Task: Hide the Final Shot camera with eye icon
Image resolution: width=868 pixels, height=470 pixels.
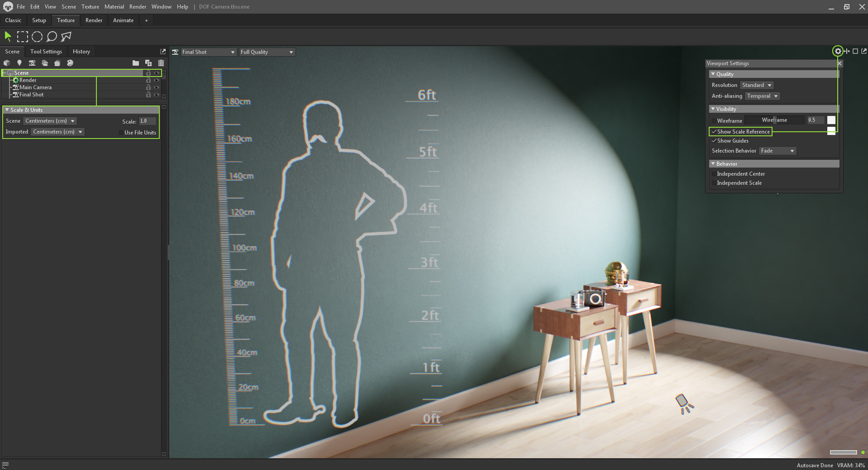Action: point(157,95)
